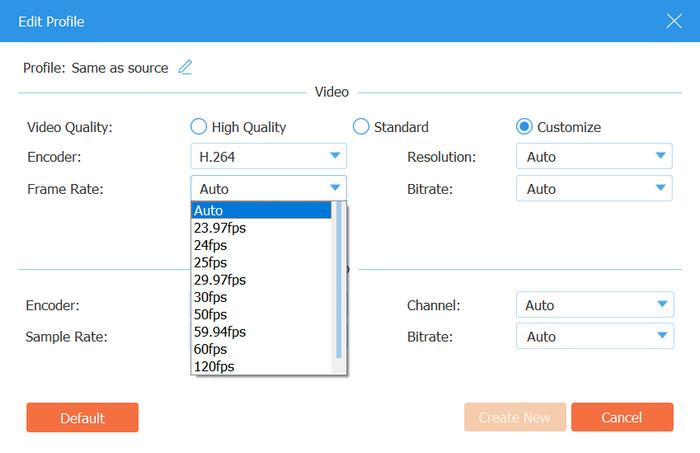Click the Default button
Viewport: 700px width, 453px height.
(x=83, y=417)
